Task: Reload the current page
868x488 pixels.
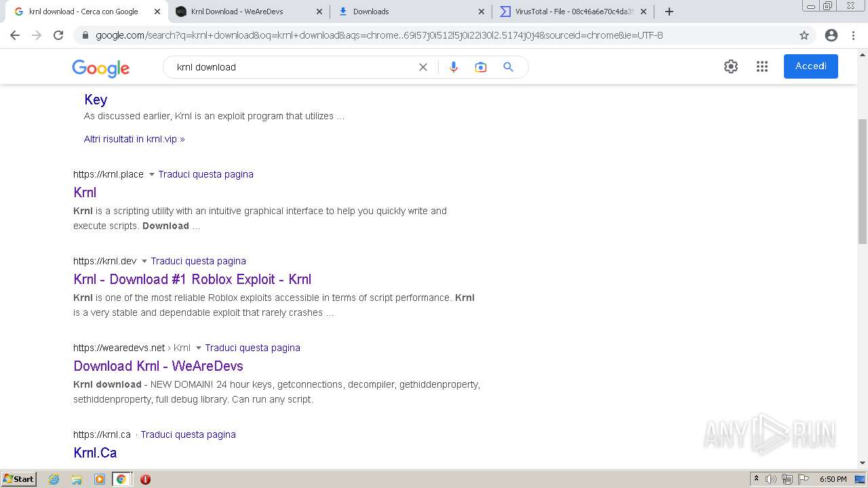Action: [x=58, y=35]
